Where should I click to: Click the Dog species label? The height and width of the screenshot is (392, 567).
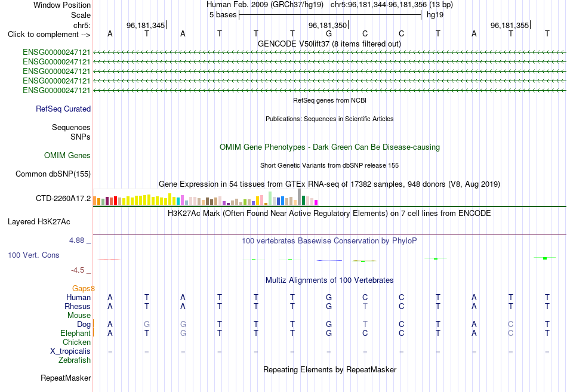(84, 324)
